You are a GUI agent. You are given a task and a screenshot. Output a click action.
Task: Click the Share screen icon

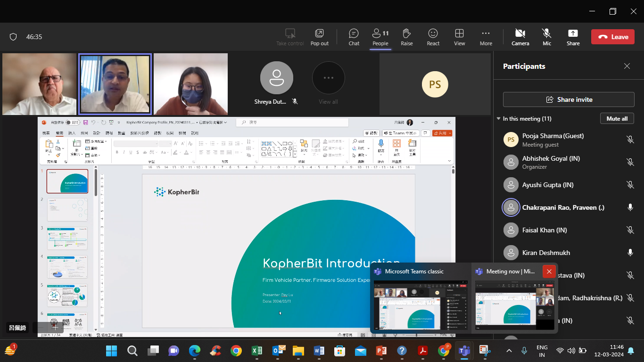point(573,37)
